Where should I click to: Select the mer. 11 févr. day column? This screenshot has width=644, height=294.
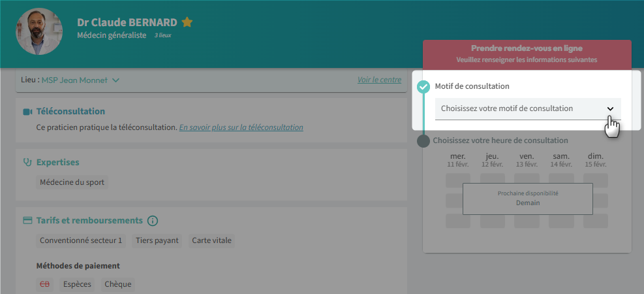(458, 160)
